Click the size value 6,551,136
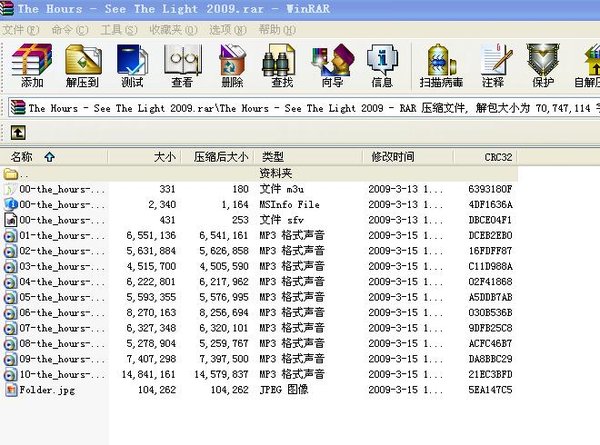 [151, 235]
